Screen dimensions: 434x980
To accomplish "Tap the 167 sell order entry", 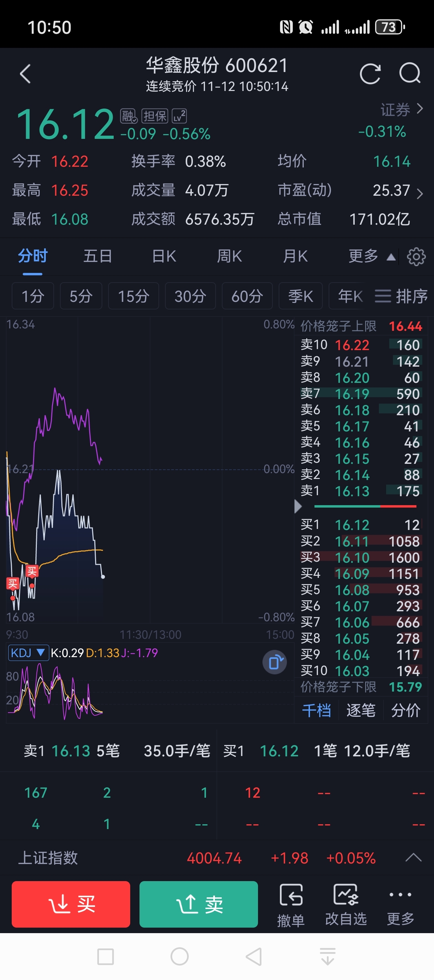I will click(x=36, y=793).
